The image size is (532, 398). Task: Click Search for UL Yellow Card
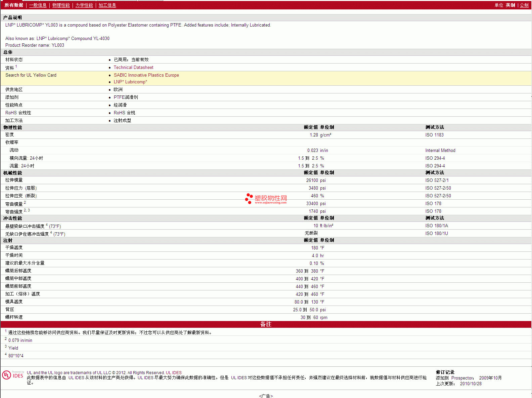[x=31, y=75]
